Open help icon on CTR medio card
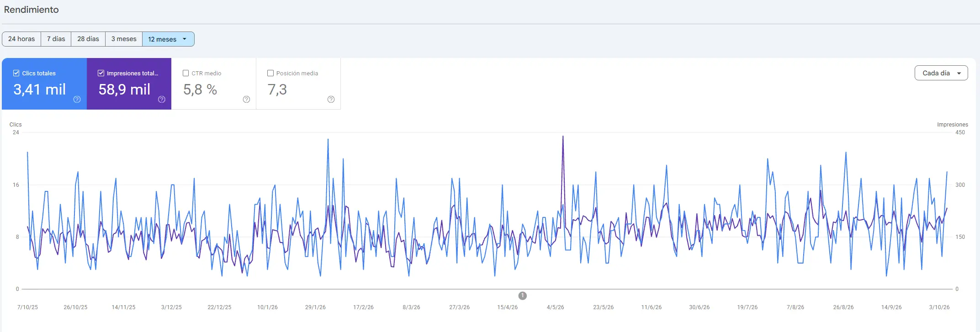Screen dimensions: 980x332 (x=246, y=100)
